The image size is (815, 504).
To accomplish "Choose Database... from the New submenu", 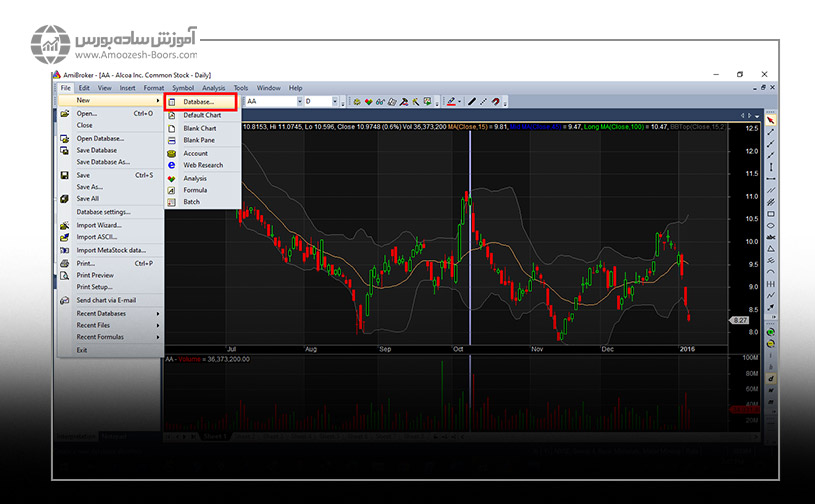I will pyautogui.click(x=198, y=101).
